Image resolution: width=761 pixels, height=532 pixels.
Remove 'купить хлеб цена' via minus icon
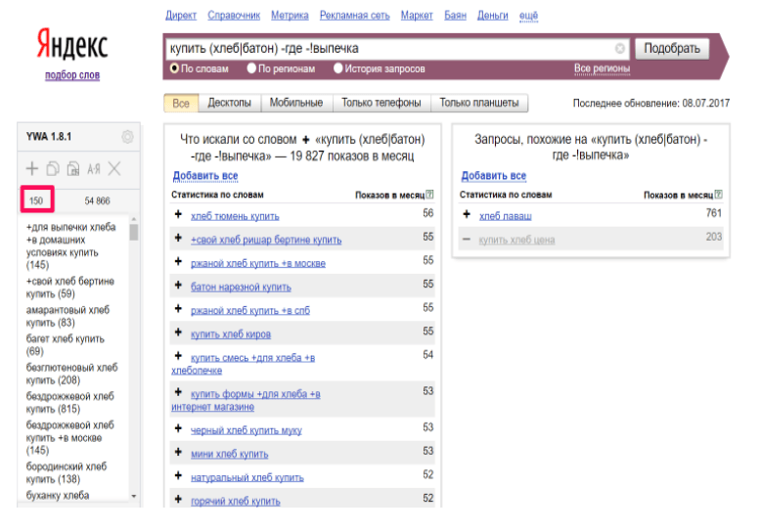click(467, 239)
